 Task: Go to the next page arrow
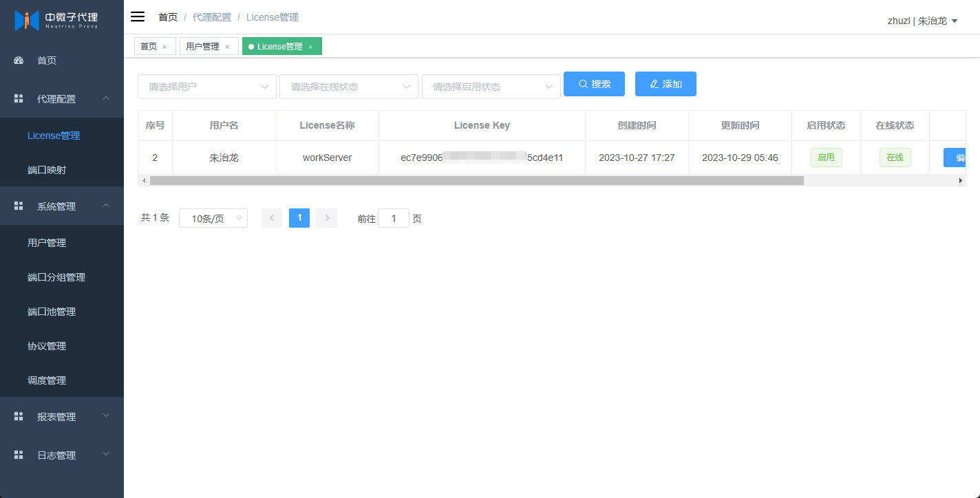(x=327, y=218)
